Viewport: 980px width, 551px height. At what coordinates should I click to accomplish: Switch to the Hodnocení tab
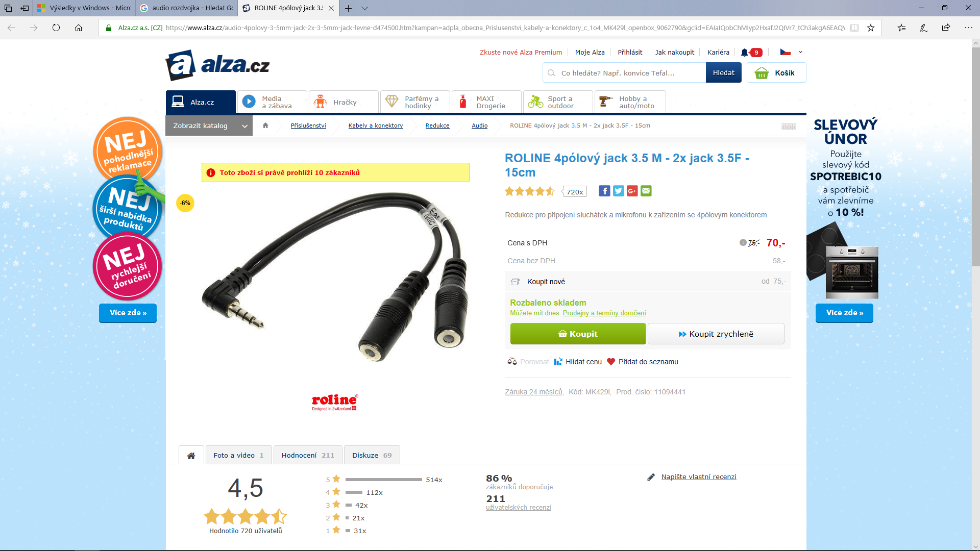tap(308, 455)
